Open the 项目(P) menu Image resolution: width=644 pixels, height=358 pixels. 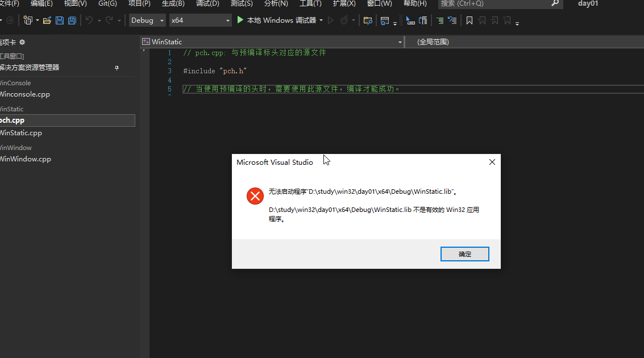(x=139, y=3)
